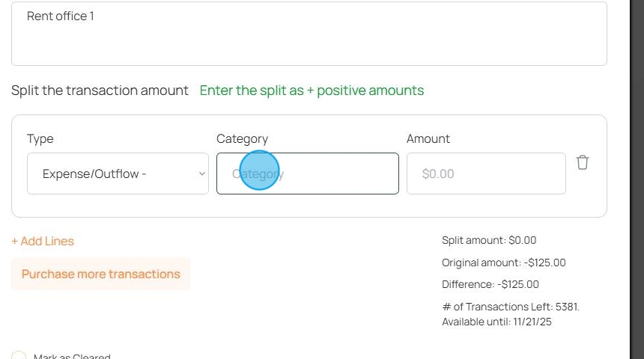Click the 'Type' field label

click(x=40, y=138)
